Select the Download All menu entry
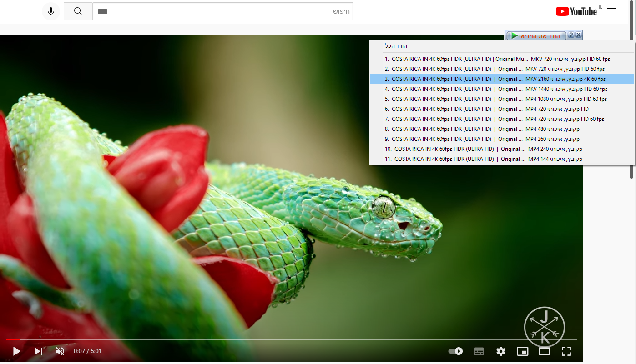The height and width of the screenshot is (364, 636). (501, 46)
